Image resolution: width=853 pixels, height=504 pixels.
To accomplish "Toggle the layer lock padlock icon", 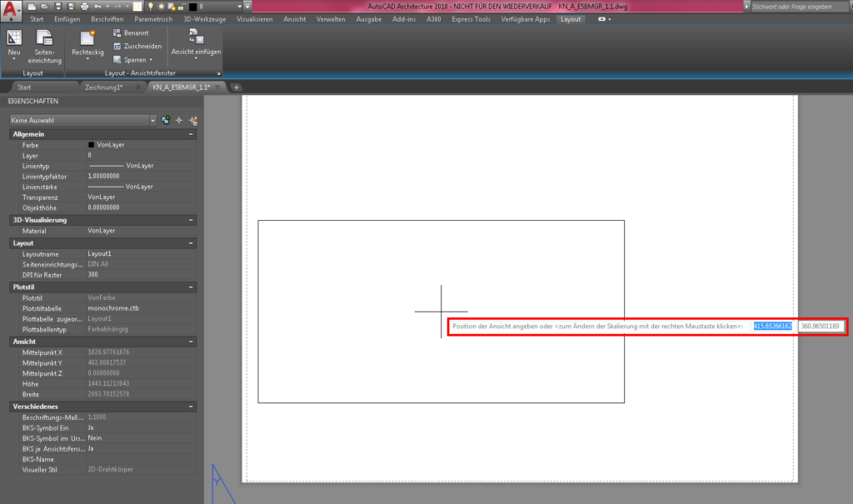I will (x=181, y=7).
